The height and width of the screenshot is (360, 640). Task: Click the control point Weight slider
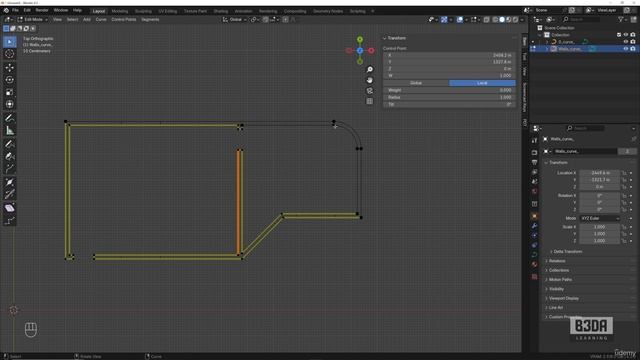coord(449,90)
